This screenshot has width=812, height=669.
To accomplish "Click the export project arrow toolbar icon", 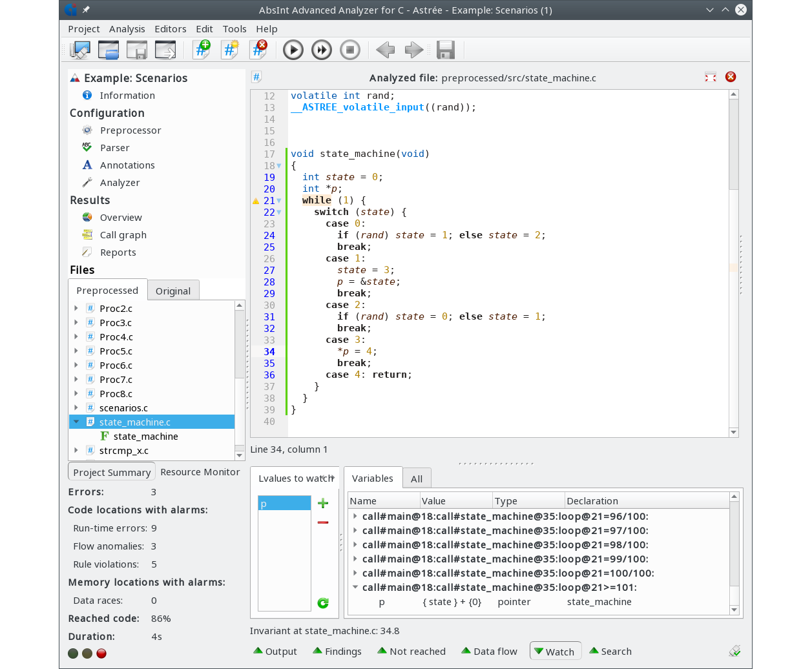I will point(165,50).
